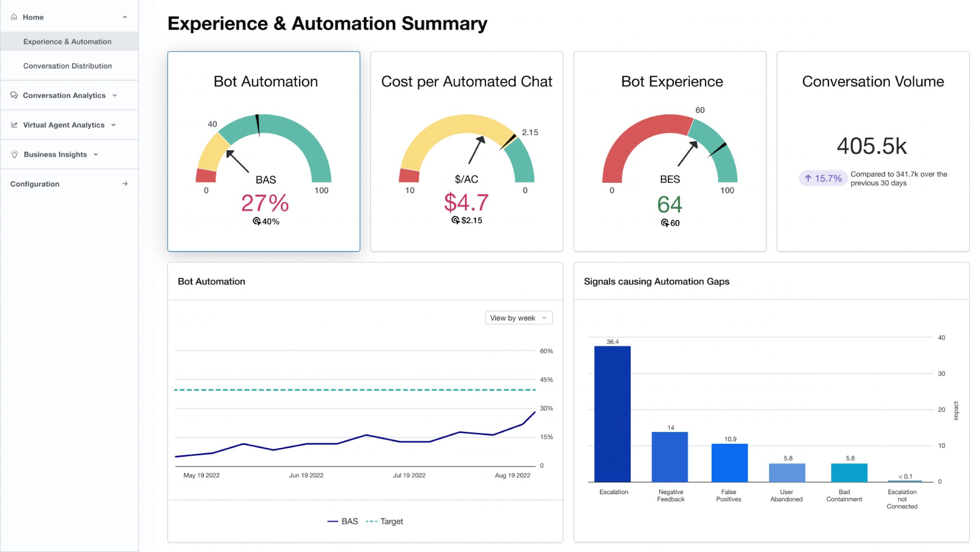Click the target icon beside BES 60

665,223
